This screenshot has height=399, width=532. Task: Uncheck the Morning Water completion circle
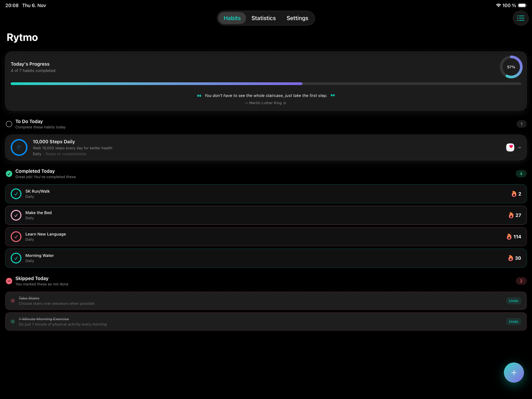(x=16, y=258)
